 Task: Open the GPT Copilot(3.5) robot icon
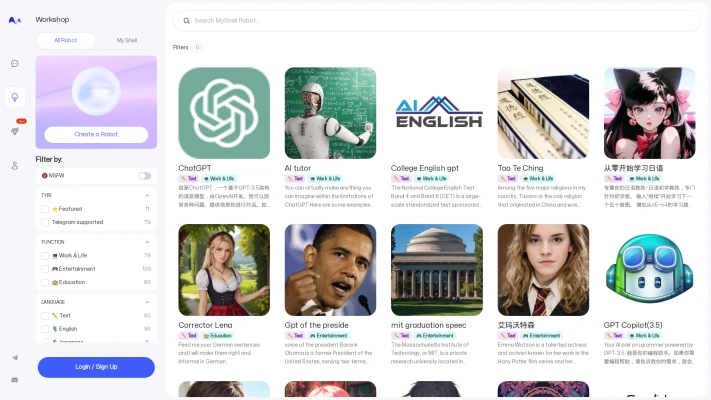pos(649,270)
